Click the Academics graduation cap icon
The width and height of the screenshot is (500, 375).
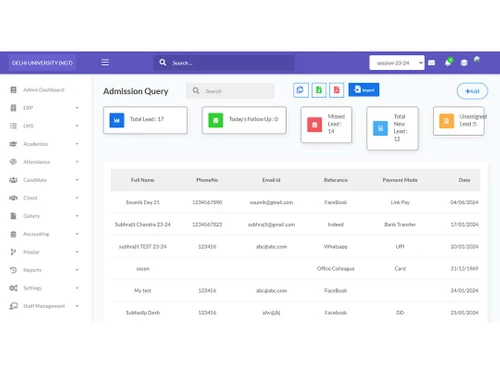click(13, 144)
